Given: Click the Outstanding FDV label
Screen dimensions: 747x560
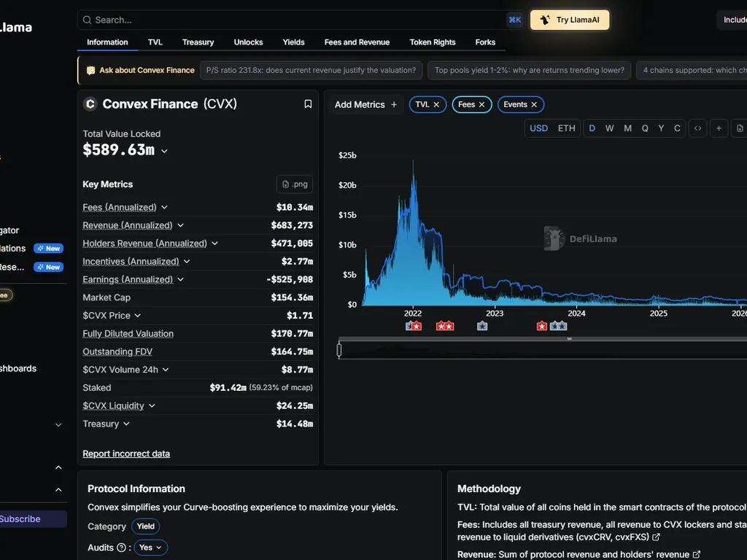Looking at the screenshot, I should coord(117,352).
